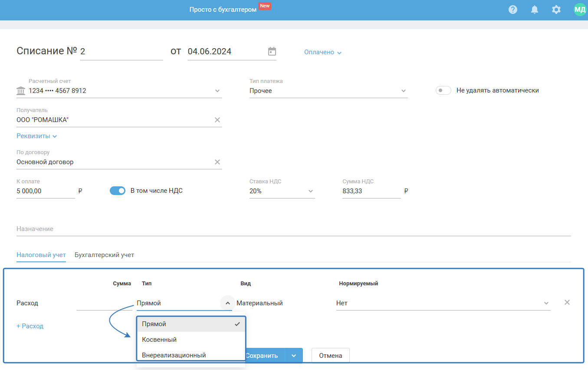Open the Тип платежа dropdown

tap(403, 91)
